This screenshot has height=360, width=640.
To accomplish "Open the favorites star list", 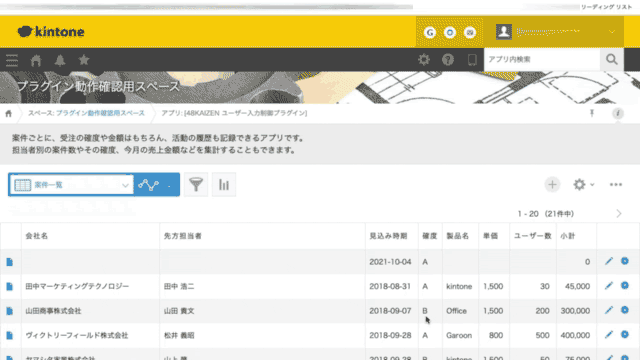I will (84, 60).
